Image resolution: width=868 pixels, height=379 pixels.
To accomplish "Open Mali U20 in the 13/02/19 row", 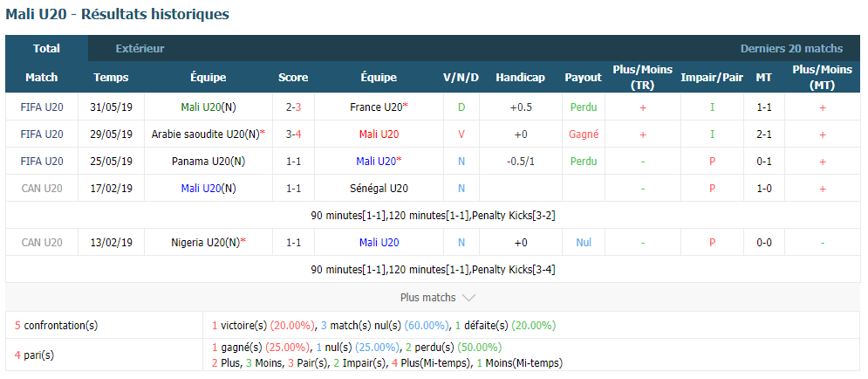I will (379, 243).
